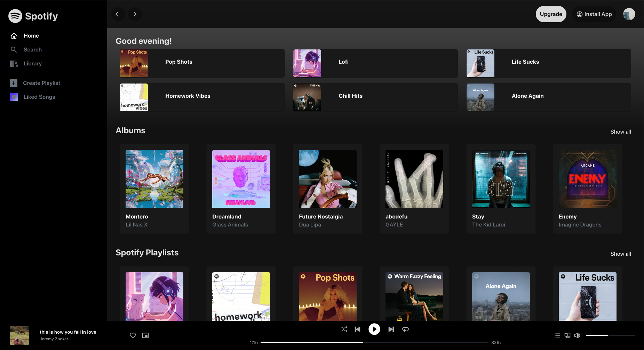Go forward using the navigation arrow

click(135, 14)
